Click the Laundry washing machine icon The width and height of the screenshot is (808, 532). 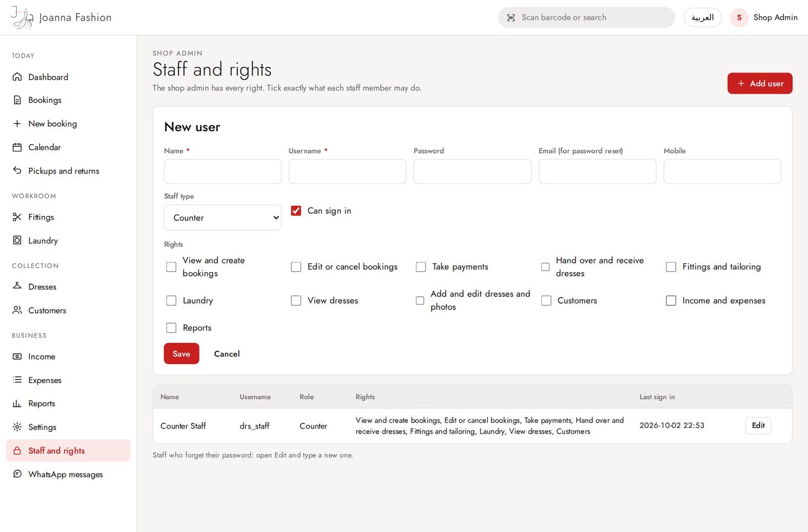(x=17, y=240)
